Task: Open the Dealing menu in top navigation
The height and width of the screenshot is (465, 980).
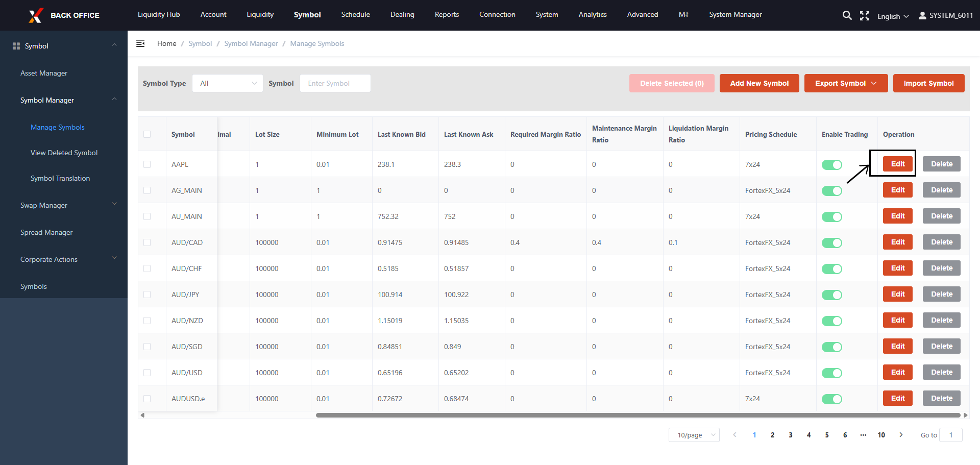Action: [x=402, y=15]
